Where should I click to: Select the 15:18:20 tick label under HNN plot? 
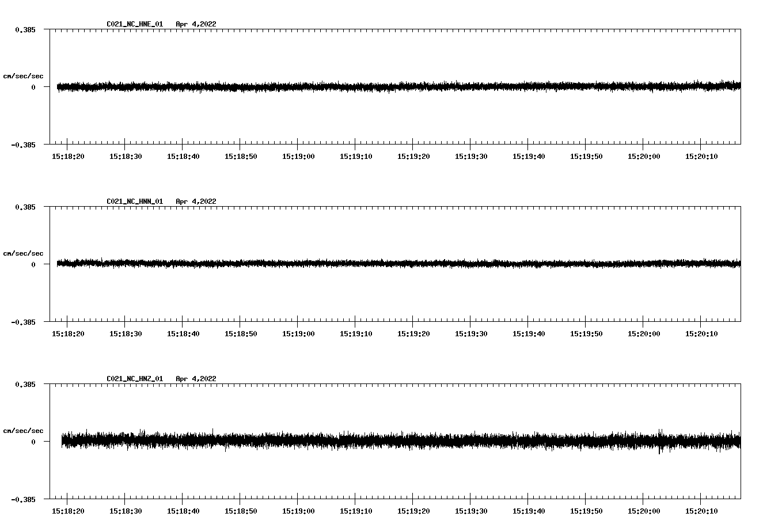pyautogui.click(x=68, y=334)
